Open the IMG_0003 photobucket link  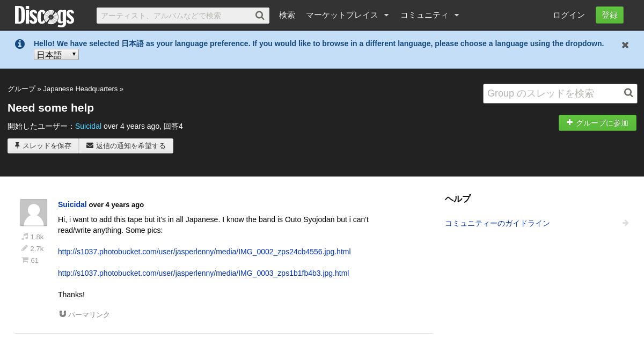[x=203, y=273]
